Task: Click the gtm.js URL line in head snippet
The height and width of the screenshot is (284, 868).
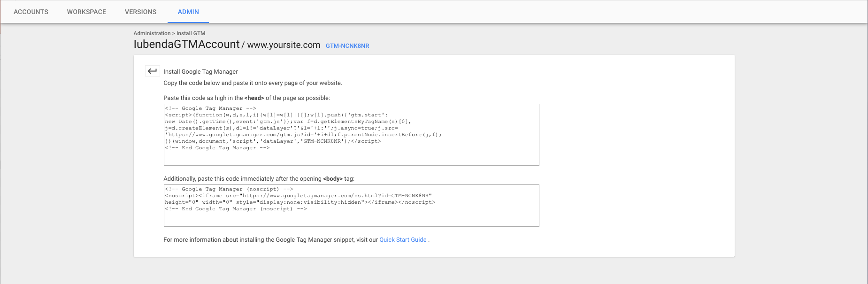Action: [x=303, y=135]
